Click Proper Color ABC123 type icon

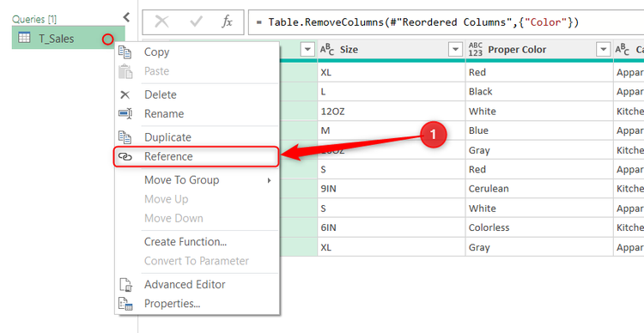pos(476,50)
